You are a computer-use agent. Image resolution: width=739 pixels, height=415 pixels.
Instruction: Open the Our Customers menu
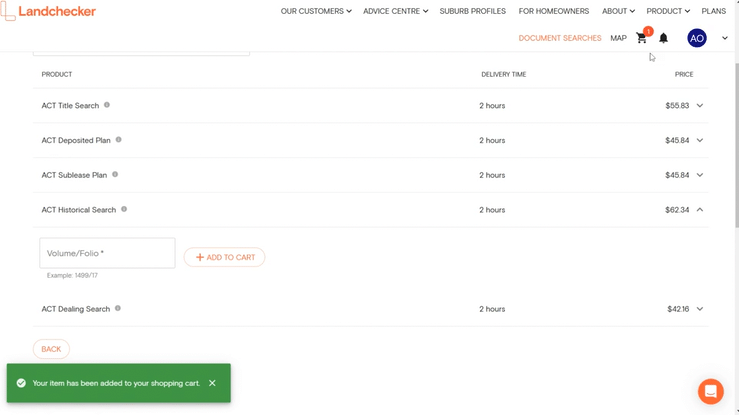coord(316,11)
